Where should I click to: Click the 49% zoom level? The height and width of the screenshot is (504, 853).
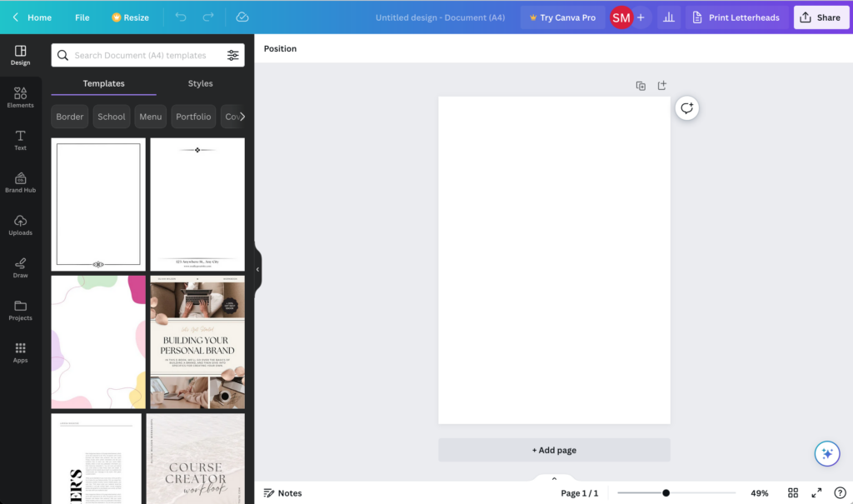[760, 492]
